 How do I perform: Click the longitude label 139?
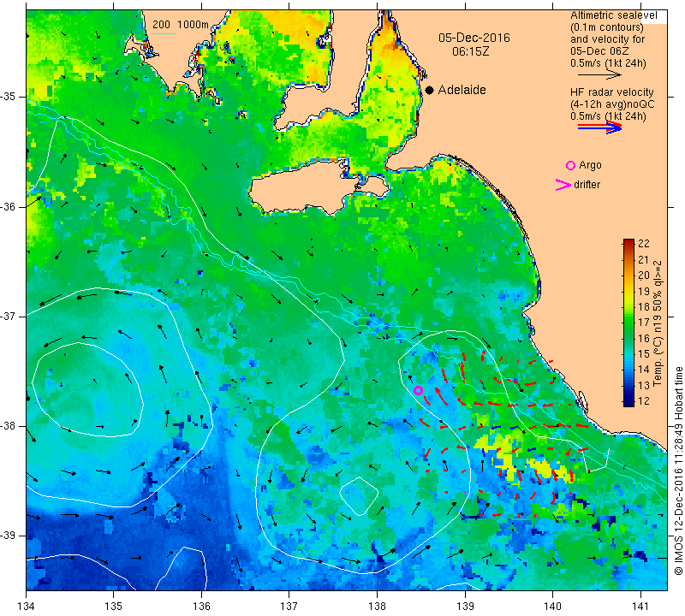click(x=465, y=607)
